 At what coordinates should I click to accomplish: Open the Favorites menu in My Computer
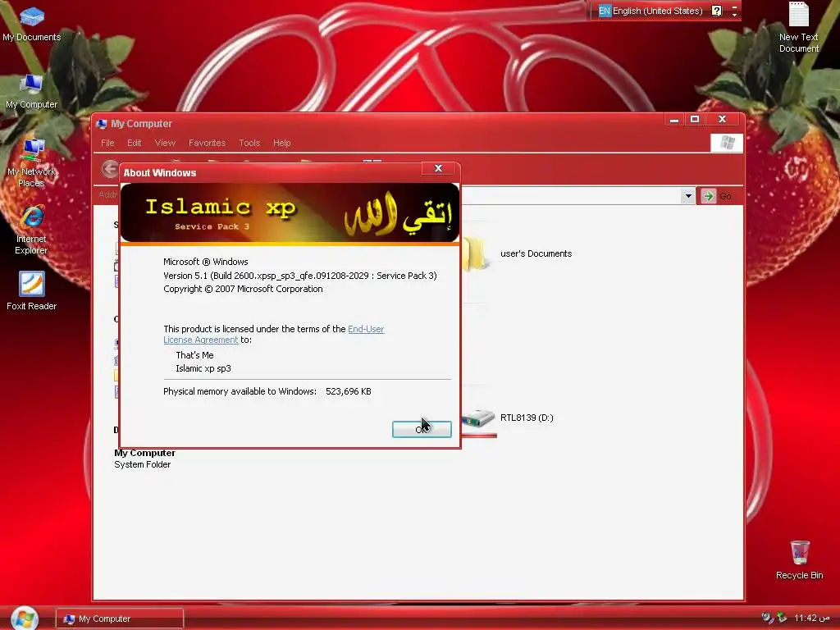pyautogui.click(x=207, y=143)
